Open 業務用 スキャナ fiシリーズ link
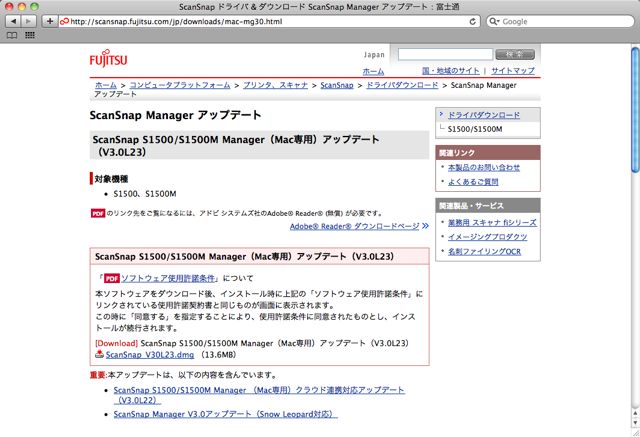This screenshot has height=437, width=640. (x=492, y=222)
